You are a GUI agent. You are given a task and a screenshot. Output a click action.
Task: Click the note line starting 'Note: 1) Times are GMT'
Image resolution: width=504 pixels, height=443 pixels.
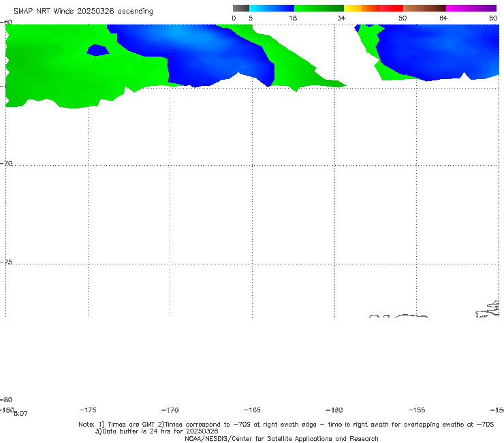[x=286, y=425]
